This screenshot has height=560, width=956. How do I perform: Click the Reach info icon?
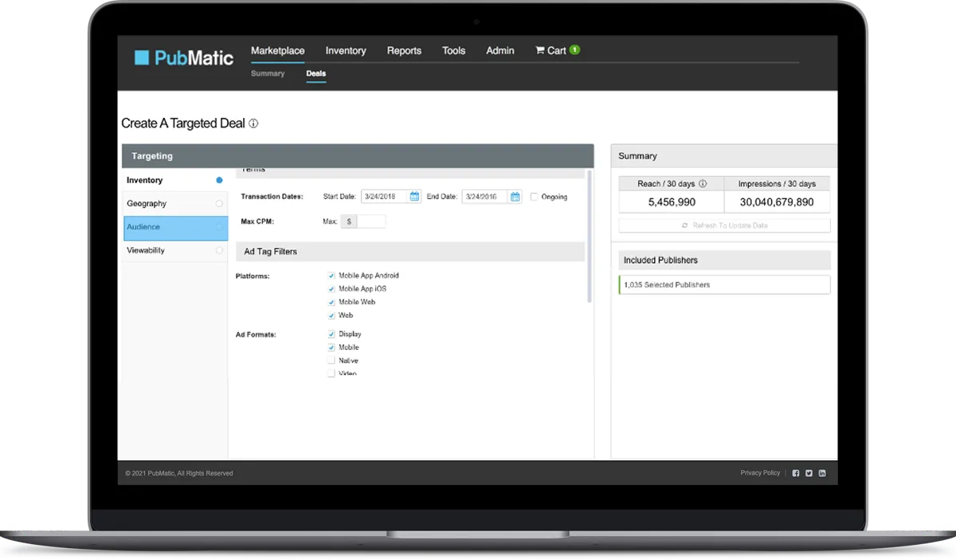(x=703, y=183)
